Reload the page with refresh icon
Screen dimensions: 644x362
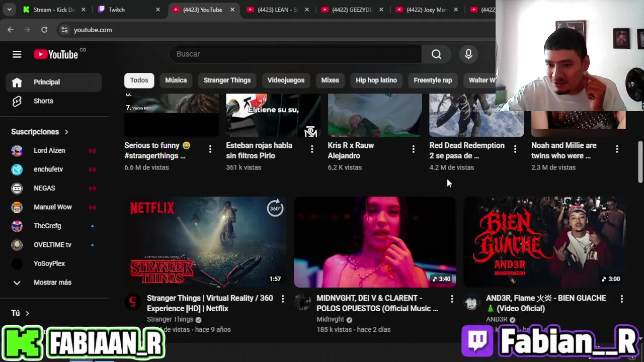44,30
